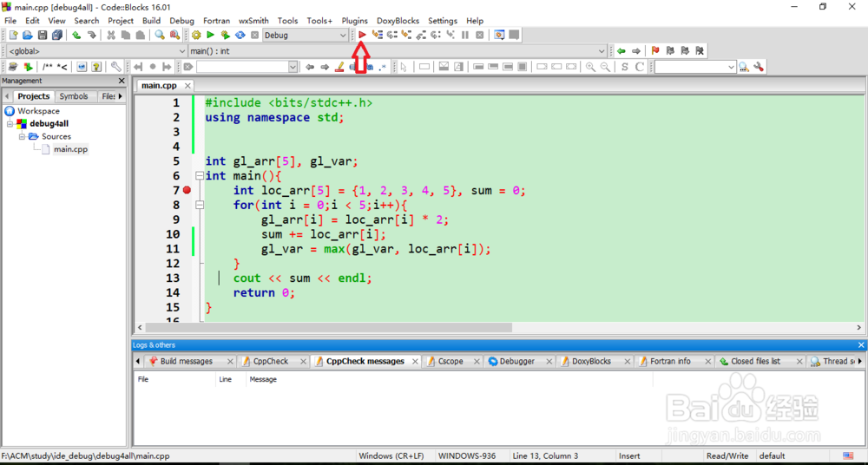The width and height of the screenshot is (868, 465).
Task: Rebuild the project with the blue arrows icon
Action: tap(240, 35)
